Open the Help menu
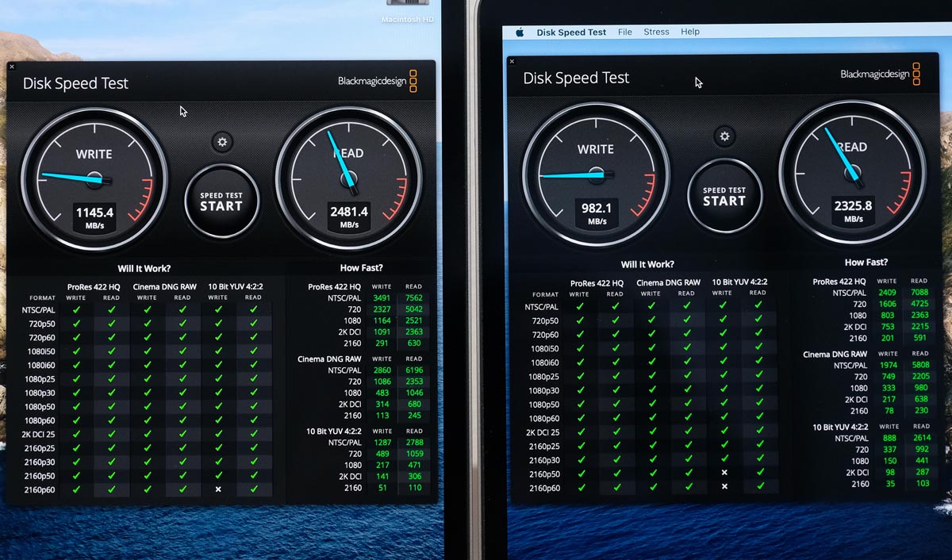Image resolution: width=952 pixels, height=560 pixels. pos(690,33)
